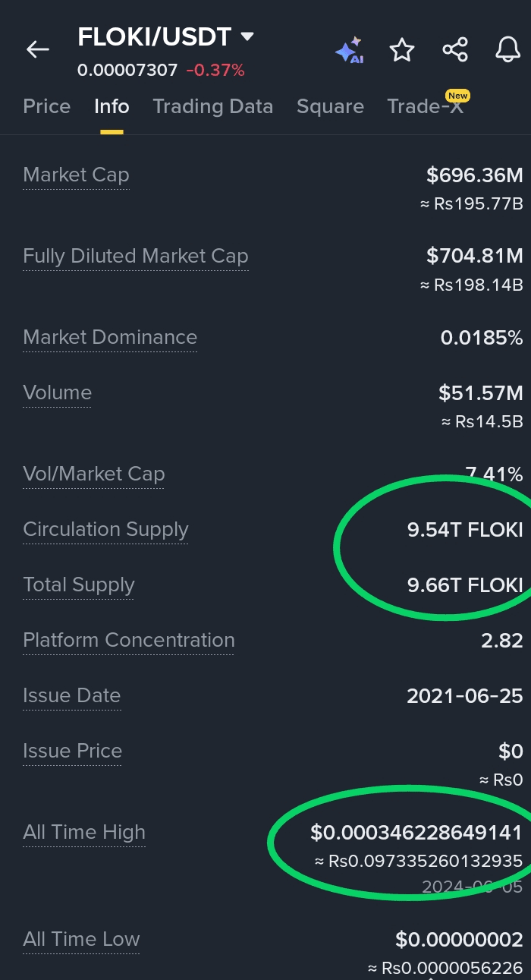Select the Info tab

coord(112,106)
